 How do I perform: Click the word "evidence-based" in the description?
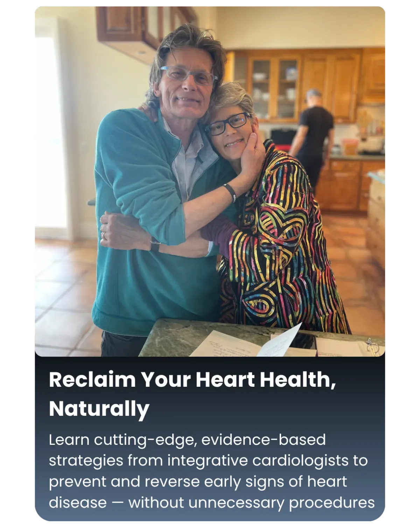pos(264,440)
